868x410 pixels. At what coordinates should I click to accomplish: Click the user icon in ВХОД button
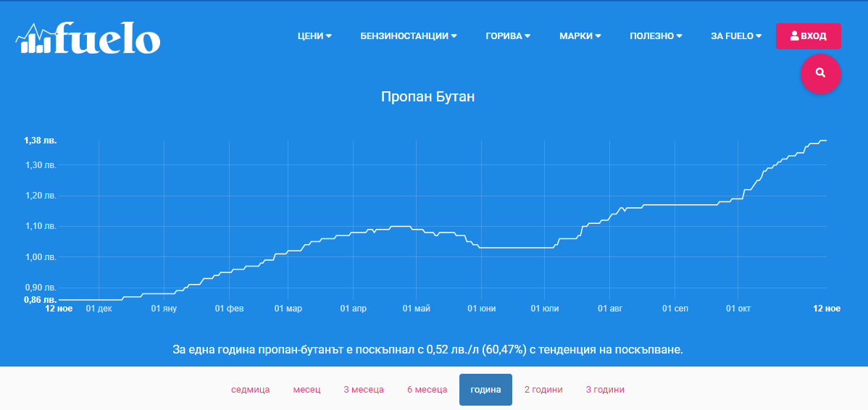coord(794,35)
